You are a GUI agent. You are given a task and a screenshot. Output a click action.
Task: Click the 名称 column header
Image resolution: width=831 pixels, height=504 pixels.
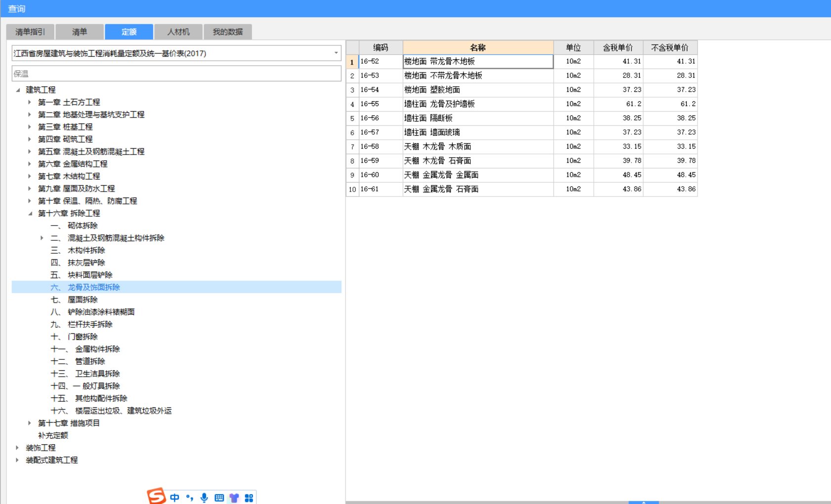pos(478,47)
